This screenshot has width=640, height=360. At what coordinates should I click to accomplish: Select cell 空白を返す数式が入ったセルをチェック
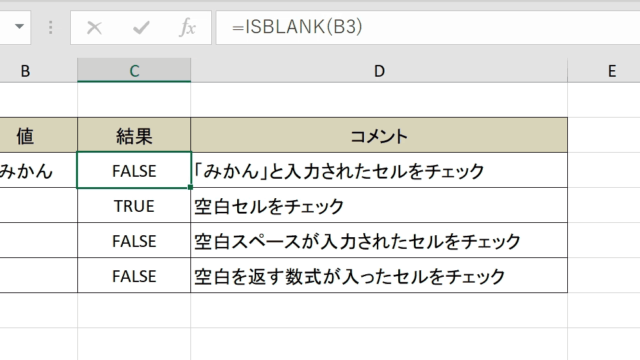tap(379, 276)
